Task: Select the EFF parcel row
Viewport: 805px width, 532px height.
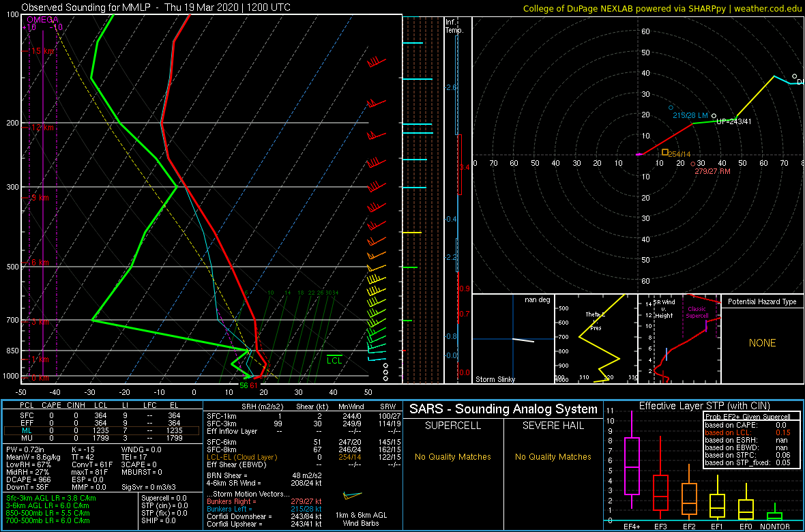Action: point(101,423)
